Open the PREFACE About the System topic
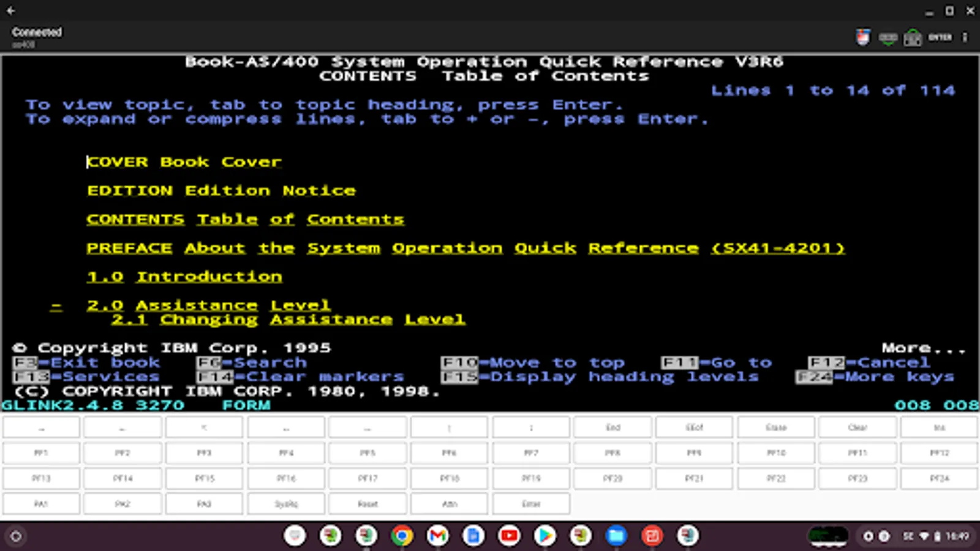The width and height of the screenshot is (980, 551). click(x=466, y=248)
